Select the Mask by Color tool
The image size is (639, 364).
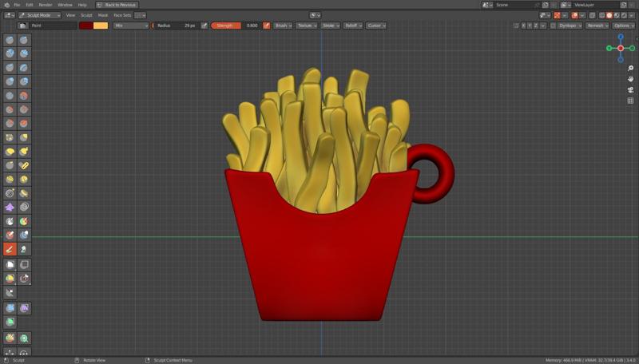[x=24, y=338]
